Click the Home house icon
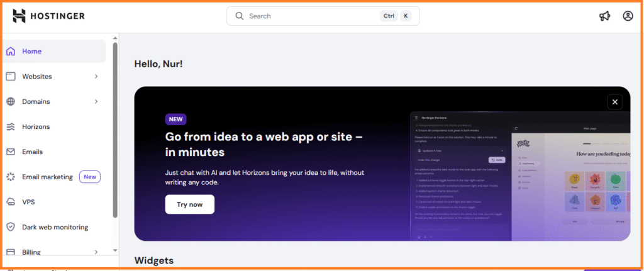Image resolution: width=644 pixels, height=271 pixels. coord(11,52)
